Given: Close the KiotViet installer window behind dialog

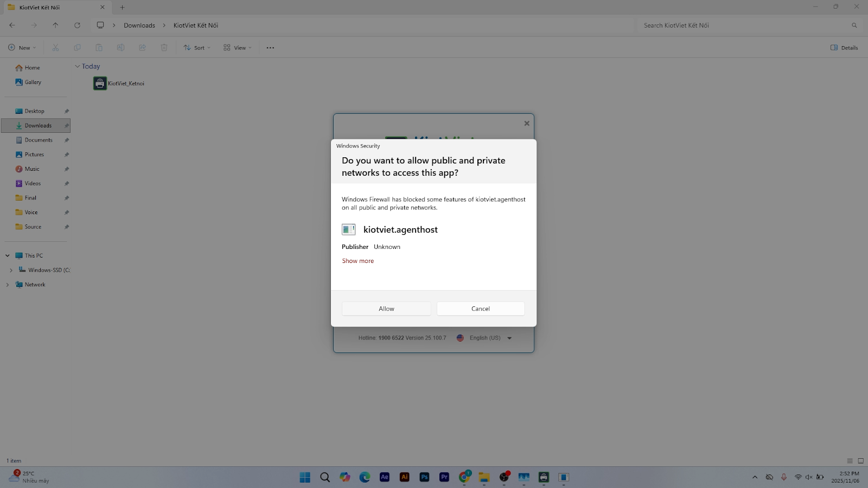Looking at the screenshot, I should (x=526, y=124).
